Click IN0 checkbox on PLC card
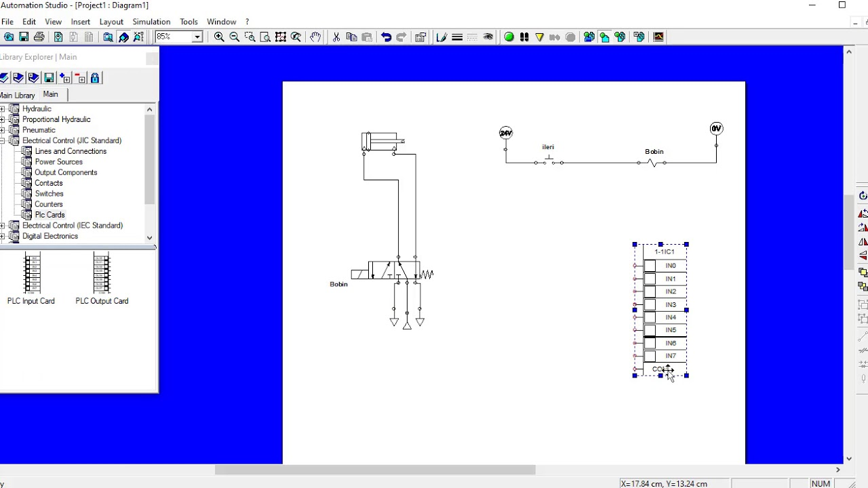The image size is (868, 488). click(650, 266)
